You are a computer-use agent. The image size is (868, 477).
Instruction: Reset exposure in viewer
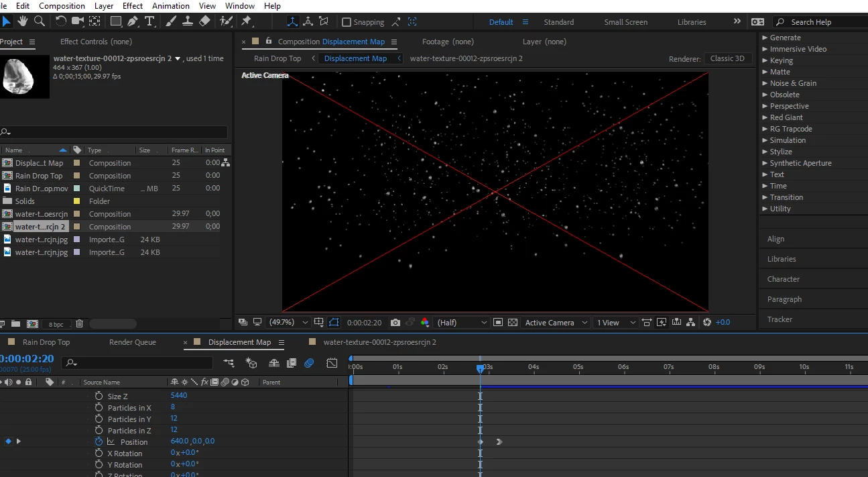(x=706, y=323)
